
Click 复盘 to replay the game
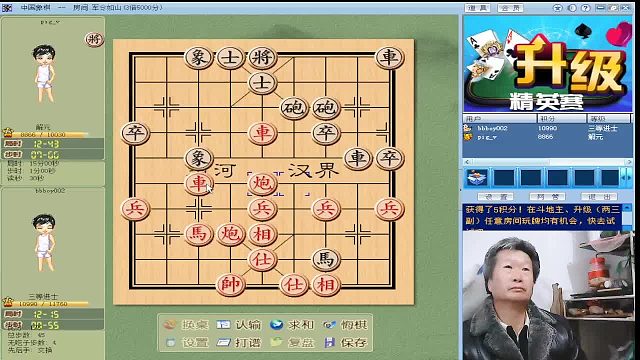(x=291, y=342)
